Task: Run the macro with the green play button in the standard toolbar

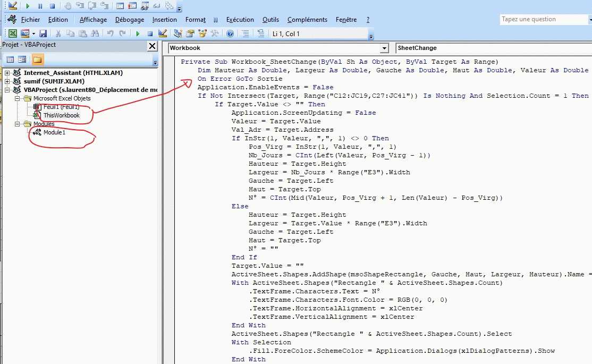Action: point(138,33)
